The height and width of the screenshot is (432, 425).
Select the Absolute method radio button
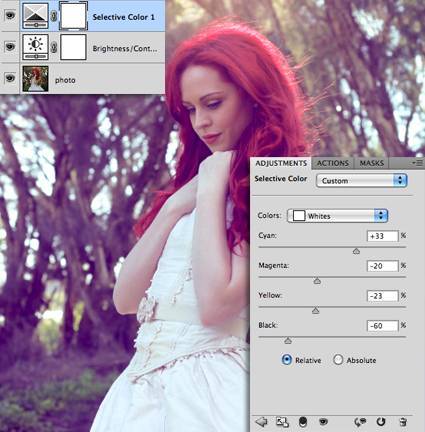pyautogui.click(x=338, y=360)
